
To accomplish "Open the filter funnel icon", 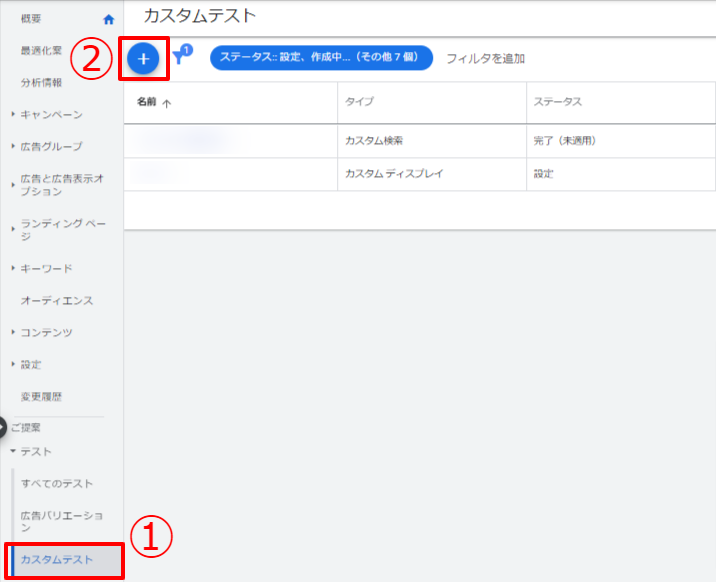I will [180, 58].
